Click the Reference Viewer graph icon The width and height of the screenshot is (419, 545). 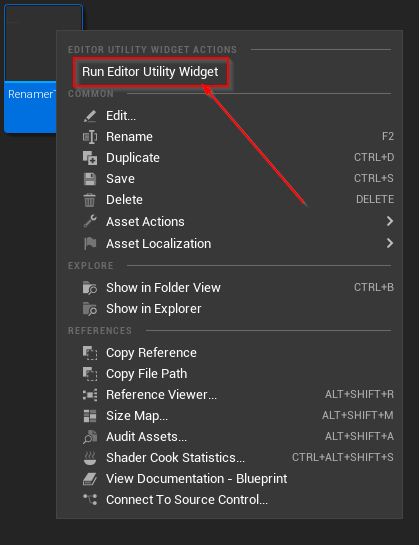click(90, 395)
